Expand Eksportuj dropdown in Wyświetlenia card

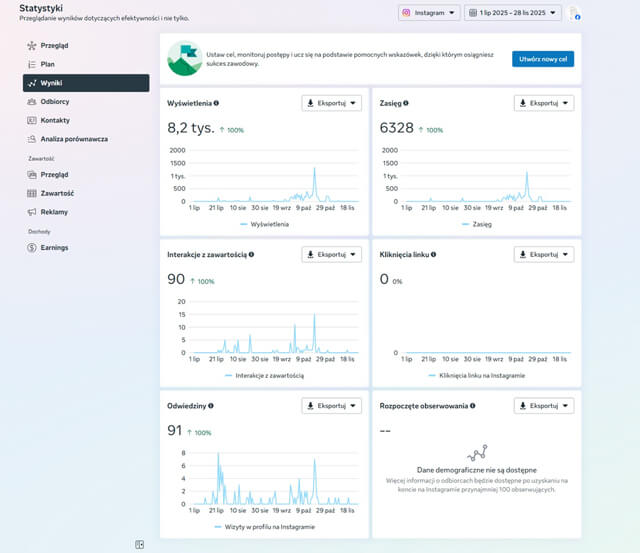tap(331, 103)
